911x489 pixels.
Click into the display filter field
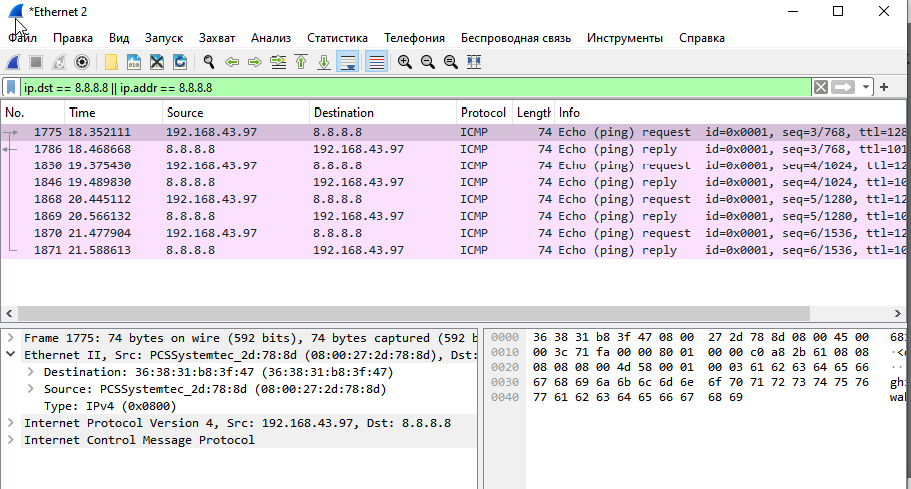point(415,88)
